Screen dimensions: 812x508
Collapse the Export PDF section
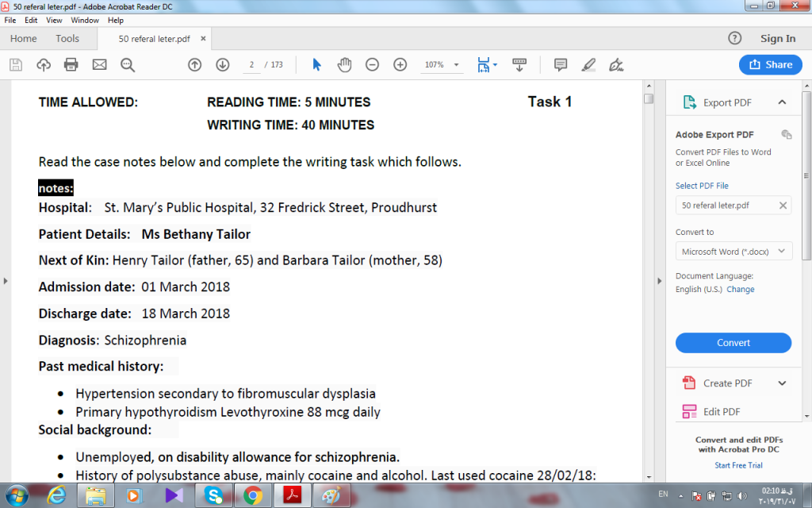[782, 102]
